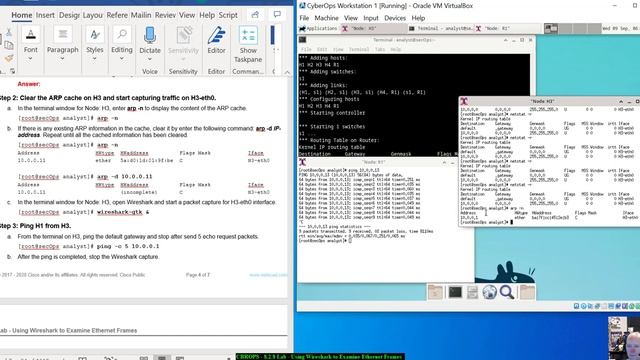The width and height of the screenshot is (640, 360).
Task: Switch to the Script ribbon tab
Action: click(x=228, y=15)
